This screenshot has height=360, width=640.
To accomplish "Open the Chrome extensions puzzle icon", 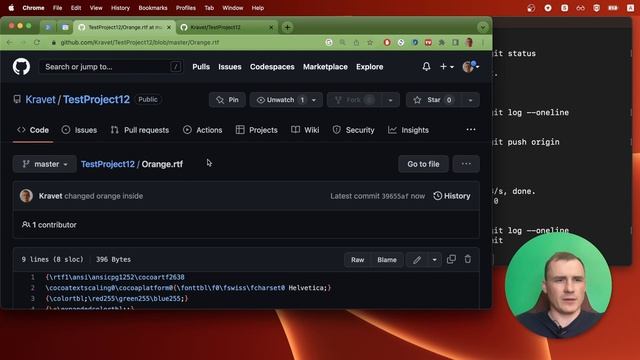I will [442, 42].
